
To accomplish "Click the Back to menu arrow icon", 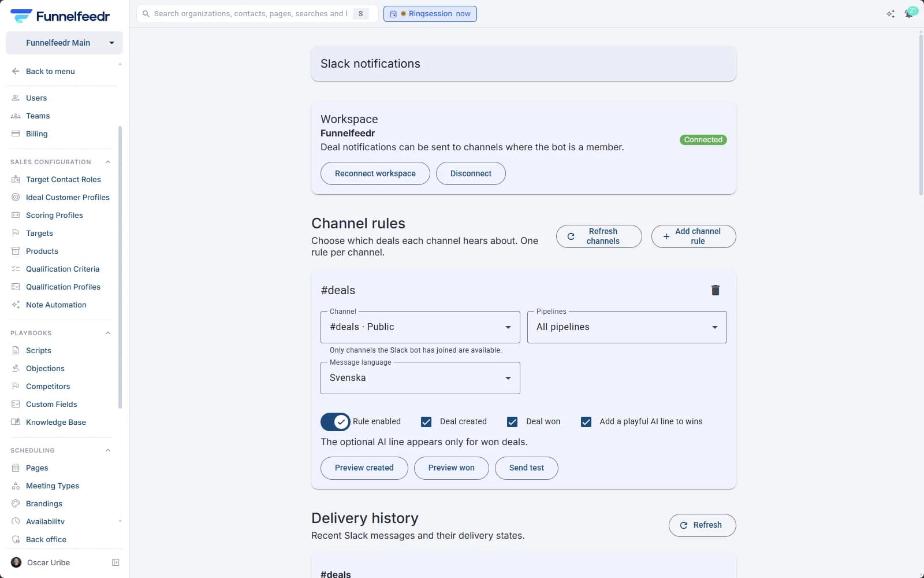I will tap(16, 71).
